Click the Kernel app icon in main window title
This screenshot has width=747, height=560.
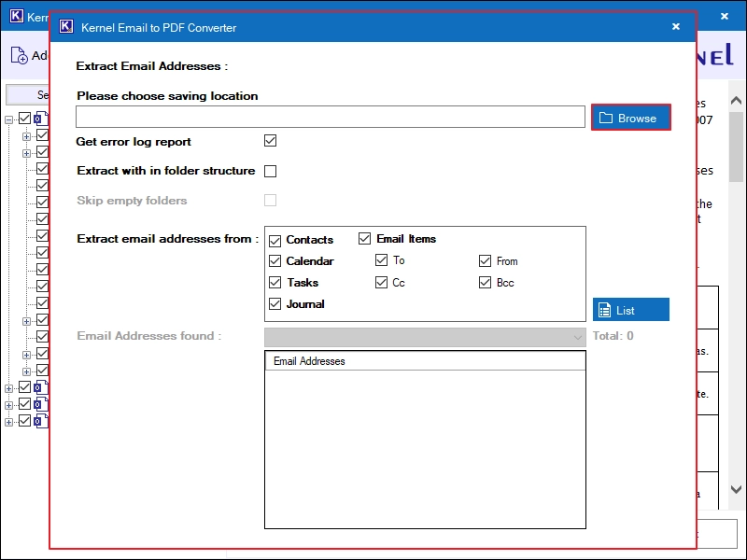[x=16, y=16]
